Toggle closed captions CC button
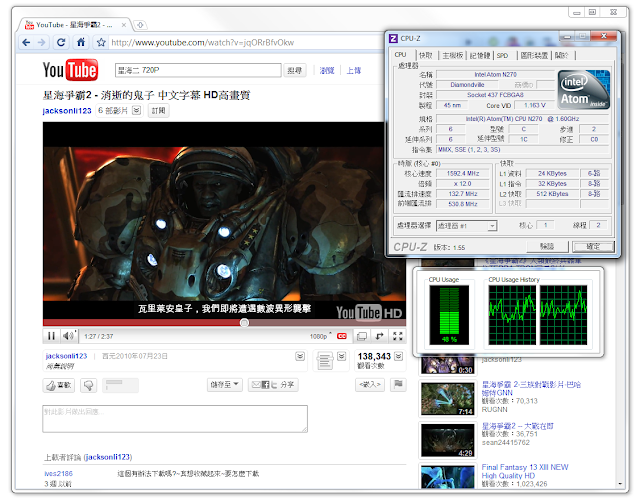The image size is (640, 500). tap(342, 336)
